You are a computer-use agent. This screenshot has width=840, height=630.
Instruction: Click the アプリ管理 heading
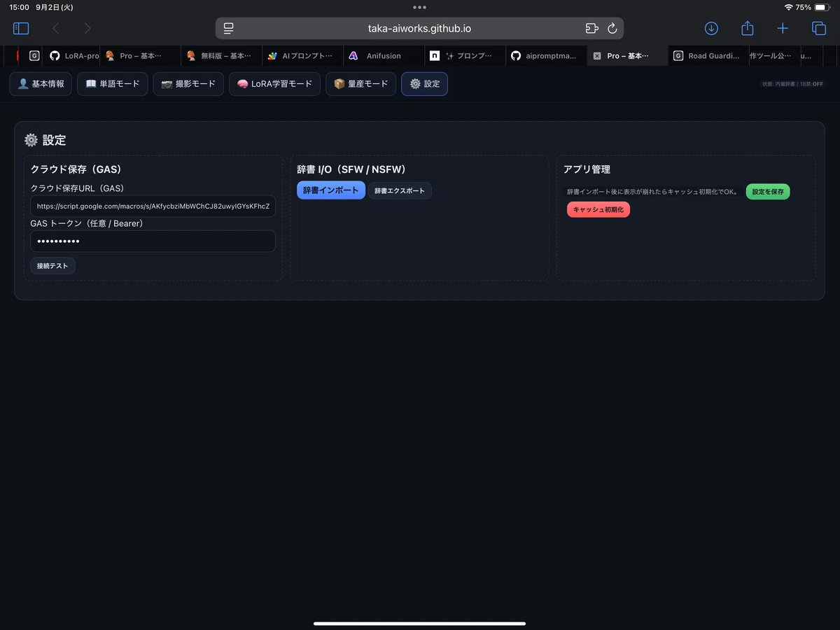587,169
